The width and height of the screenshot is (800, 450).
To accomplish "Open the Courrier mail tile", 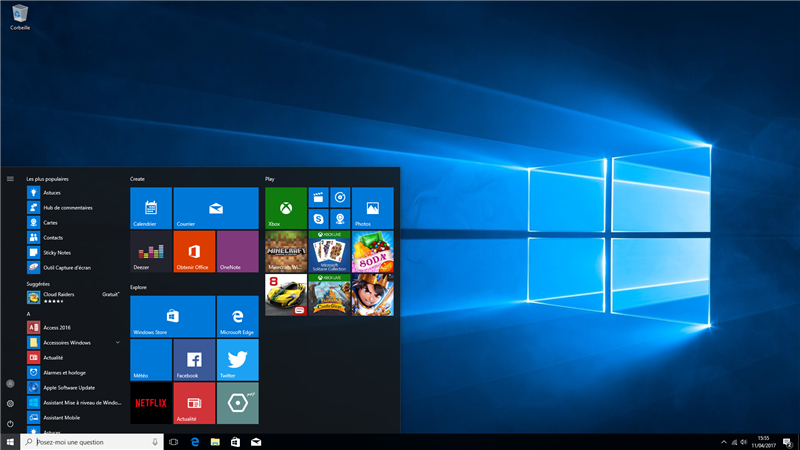I will tap(216, 208).
